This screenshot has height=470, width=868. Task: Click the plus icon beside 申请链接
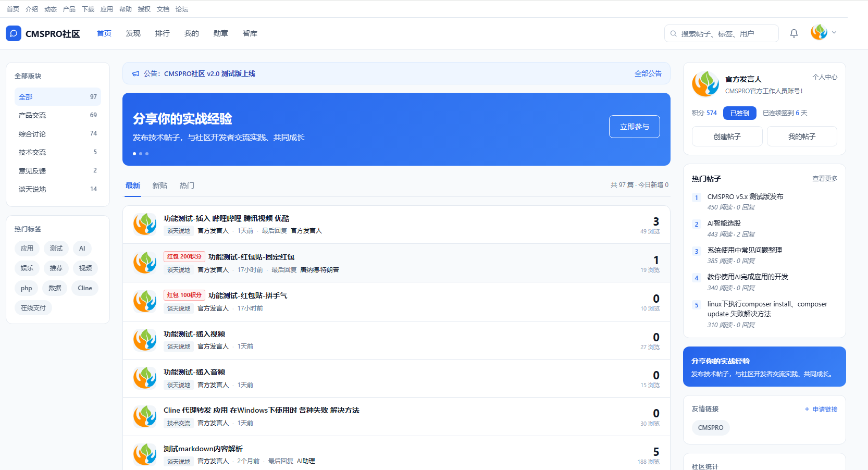pyautogui.click(x=807, y=409)
